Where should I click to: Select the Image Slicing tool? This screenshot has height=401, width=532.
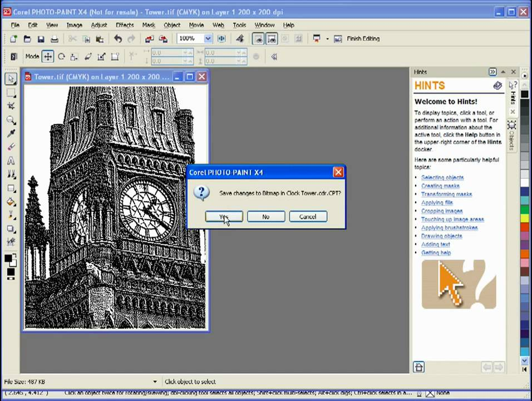point(11,242)
